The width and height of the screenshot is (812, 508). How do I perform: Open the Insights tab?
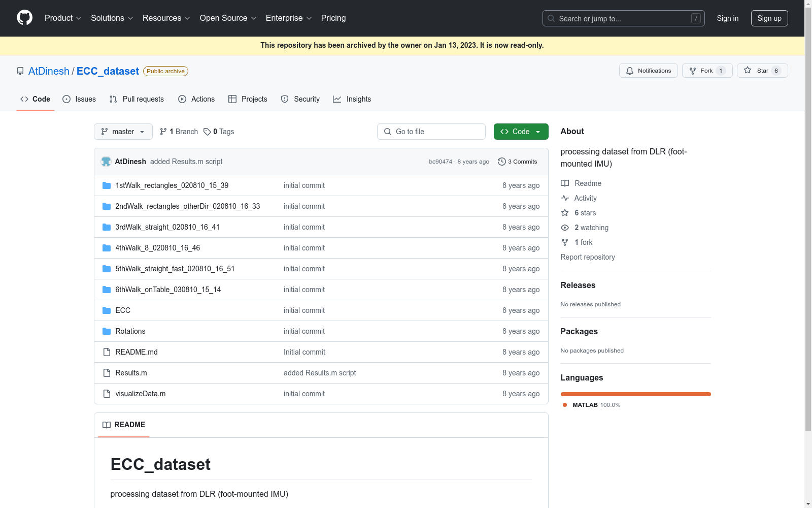(352, 99)
